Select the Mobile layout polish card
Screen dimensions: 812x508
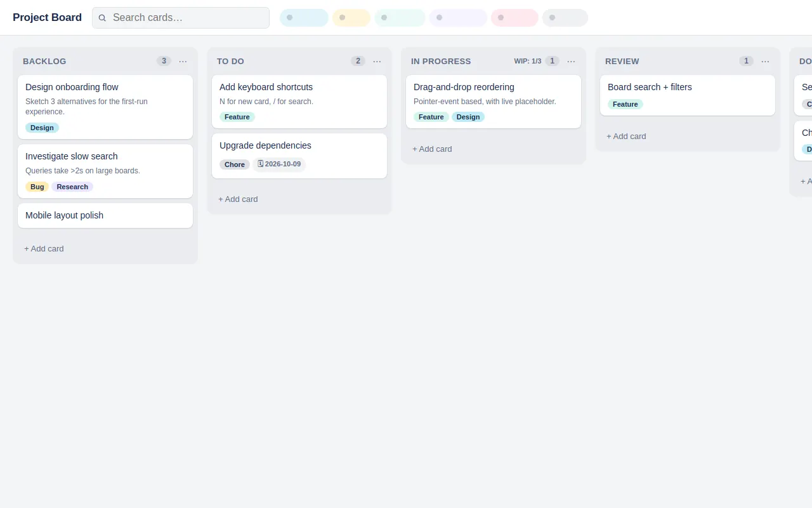tap(105, 216)
